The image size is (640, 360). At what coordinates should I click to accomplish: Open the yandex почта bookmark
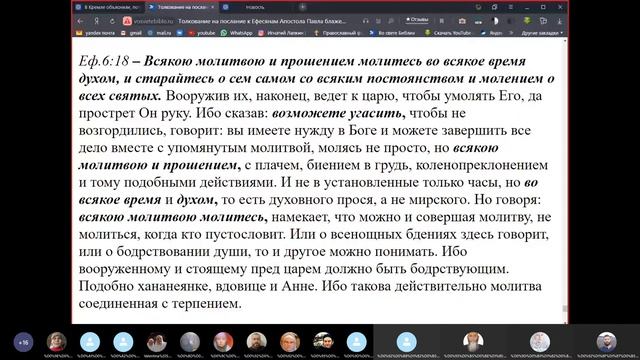(x=96, y=33)
